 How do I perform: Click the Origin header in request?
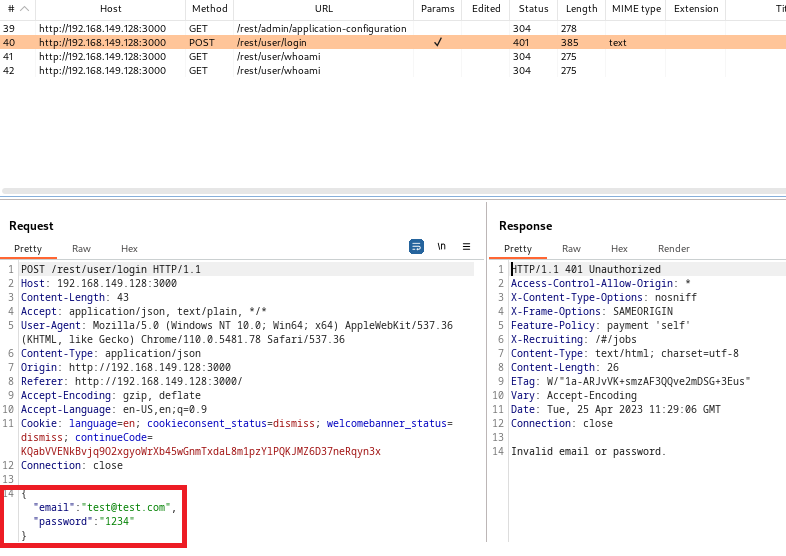pos(126,367)
